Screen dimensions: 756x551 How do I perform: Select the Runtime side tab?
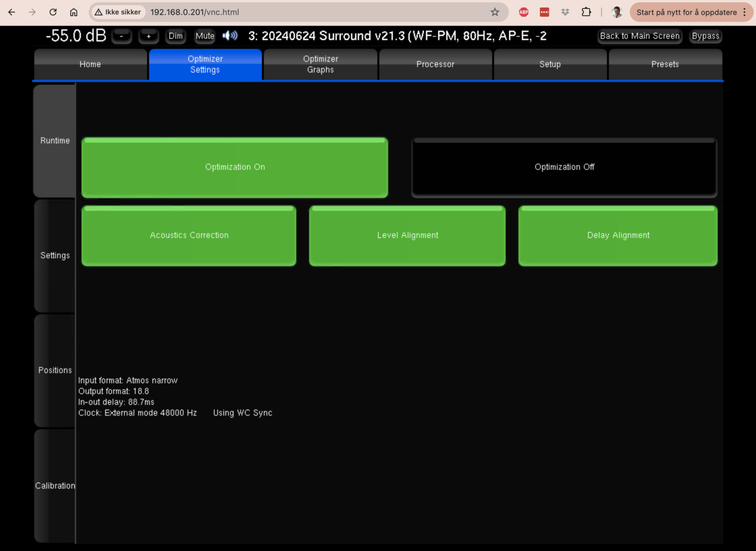(x=55, y=141)
